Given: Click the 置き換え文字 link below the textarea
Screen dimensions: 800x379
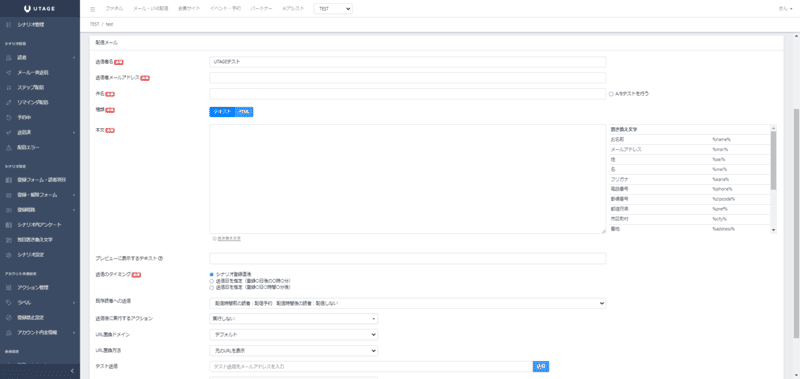Looking at the screenshot, I should (229, 238).
